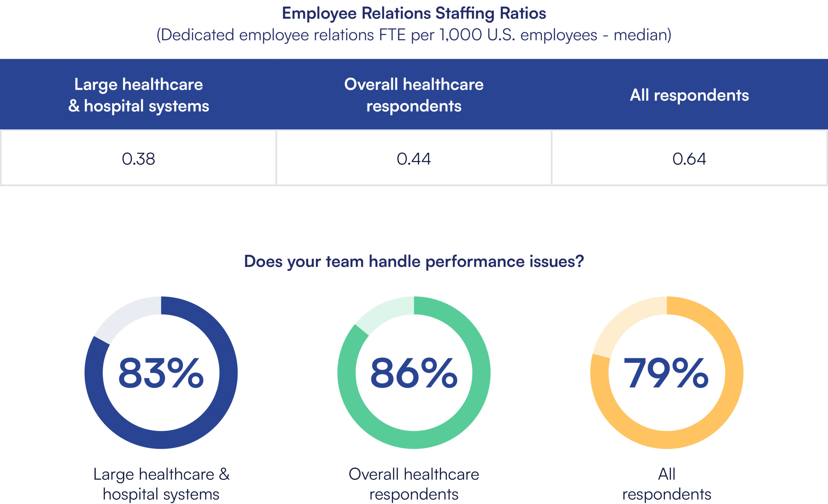The image size is (828, 504).
Task: Click "Overall healthcare respondents" label under green donut
Action: point(414,484)
